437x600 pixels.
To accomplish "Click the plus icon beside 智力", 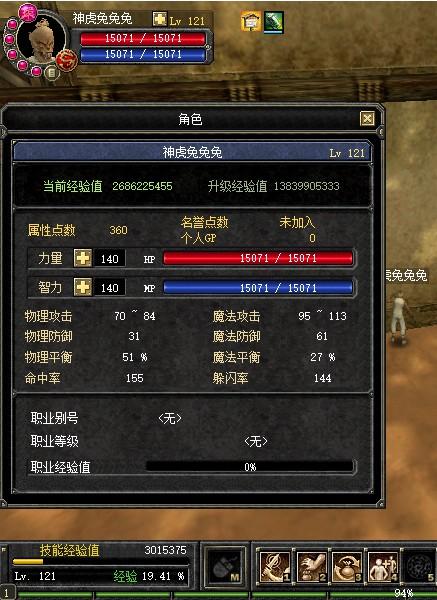I will (83, 287).
